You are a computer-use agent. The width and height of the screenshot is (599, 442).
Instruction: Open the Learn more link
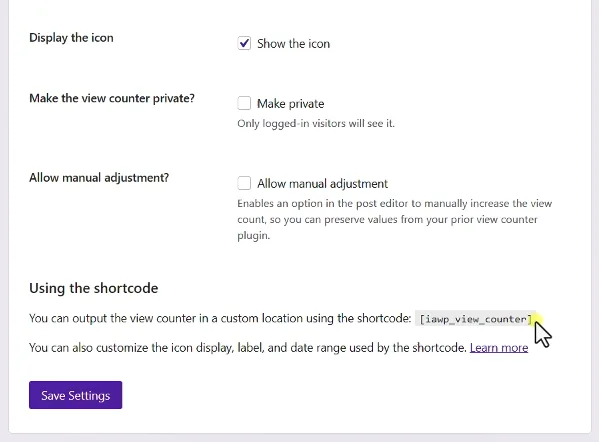[x=499, y=348]
